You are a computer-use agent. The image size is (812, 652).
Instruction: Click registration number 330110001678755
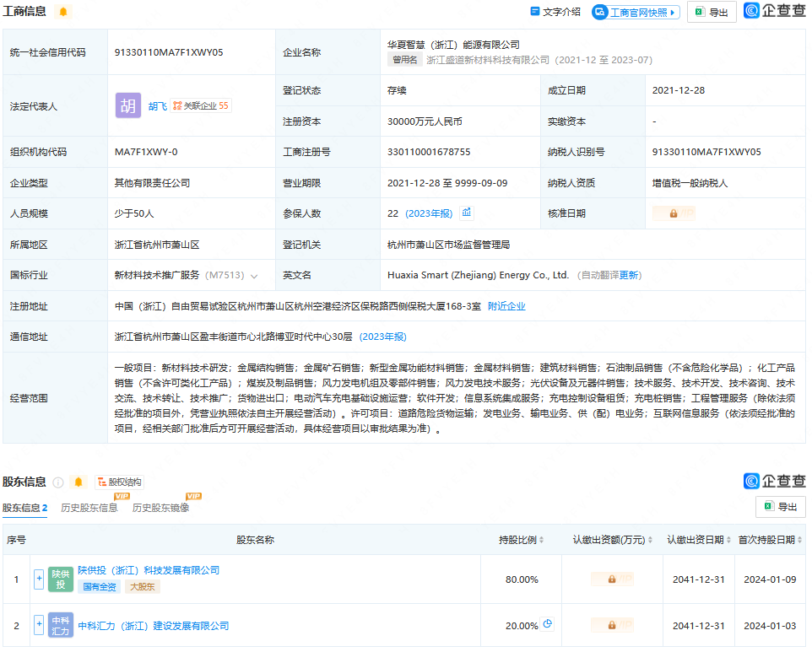429,152
